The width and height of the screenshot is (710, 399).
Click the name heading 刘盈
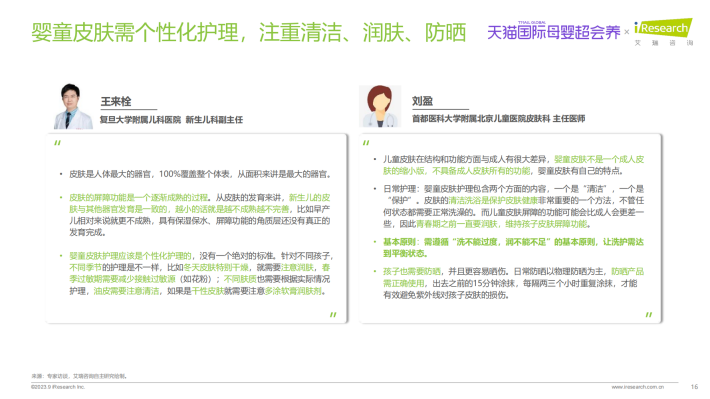[x=422, y=101]
